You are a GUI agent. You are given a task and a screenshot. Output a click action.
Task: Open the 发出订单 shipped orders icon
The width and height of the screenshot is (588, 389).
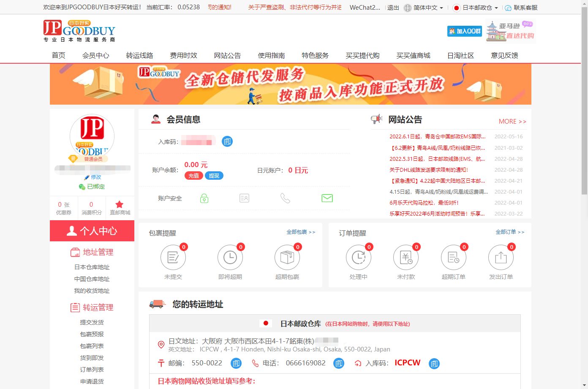tap(501, 257)
